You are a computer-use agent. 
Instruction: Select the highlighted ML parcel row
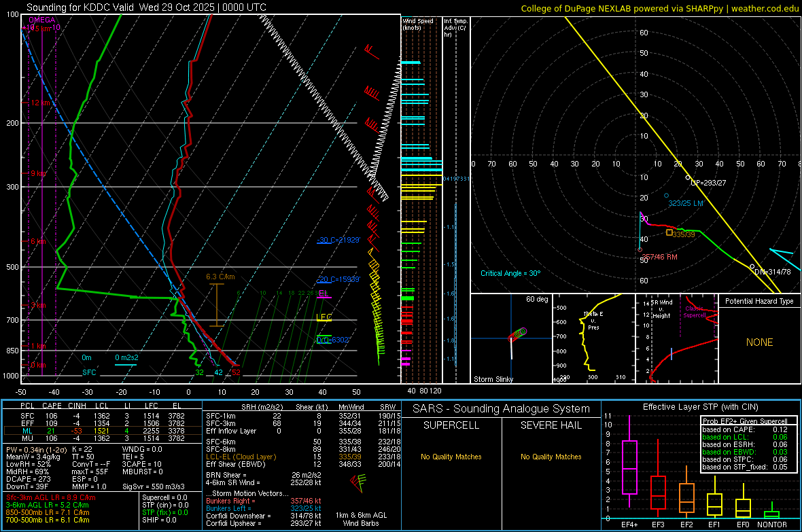[102, 431]
